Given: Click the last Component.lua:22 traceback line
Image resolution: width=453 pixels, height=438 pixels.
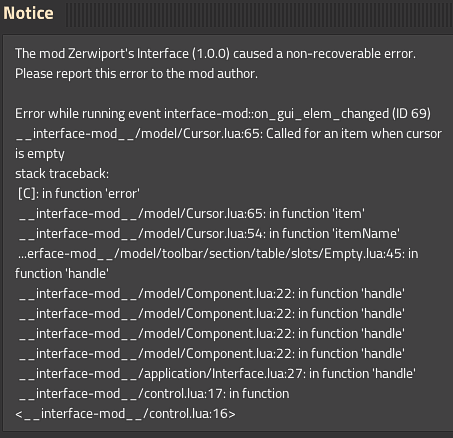Looking at the screenshot, I should tap(212, 354).
